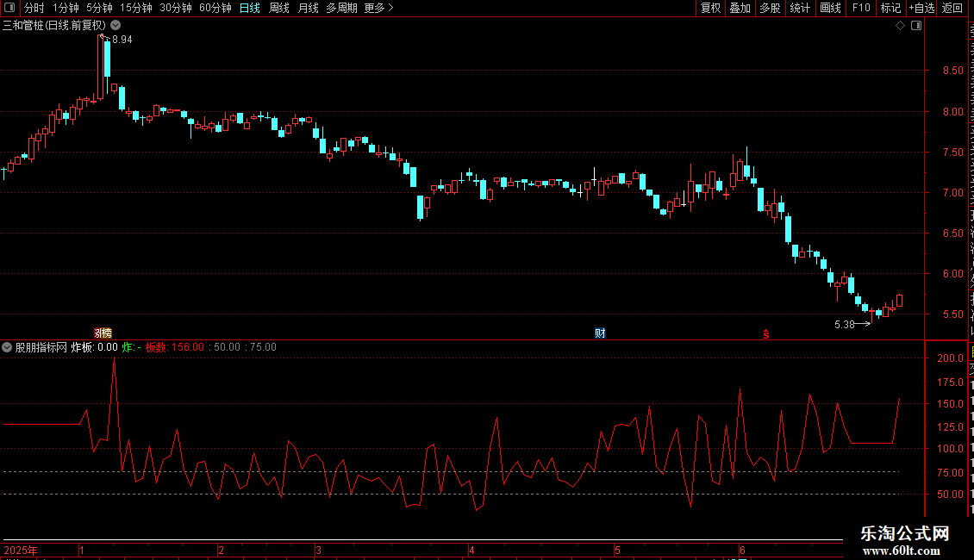Select the 15分钟 period

tap(135, 8)
